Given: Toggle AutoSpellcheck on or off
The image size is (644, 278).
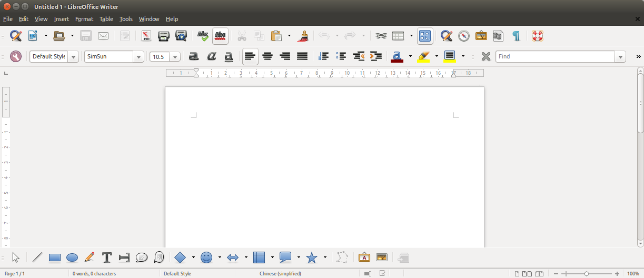Looking at the screenshot, I should pos(221,36).
